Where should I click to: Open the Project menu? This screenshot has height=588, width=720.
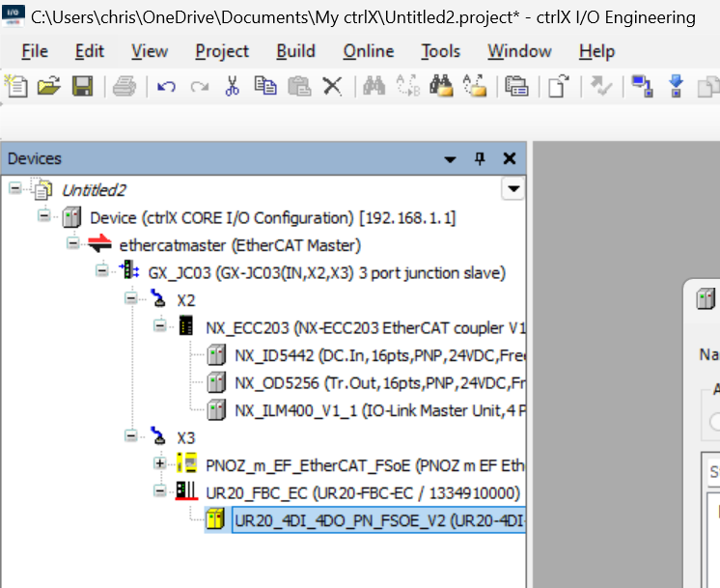tap(222, 51)
